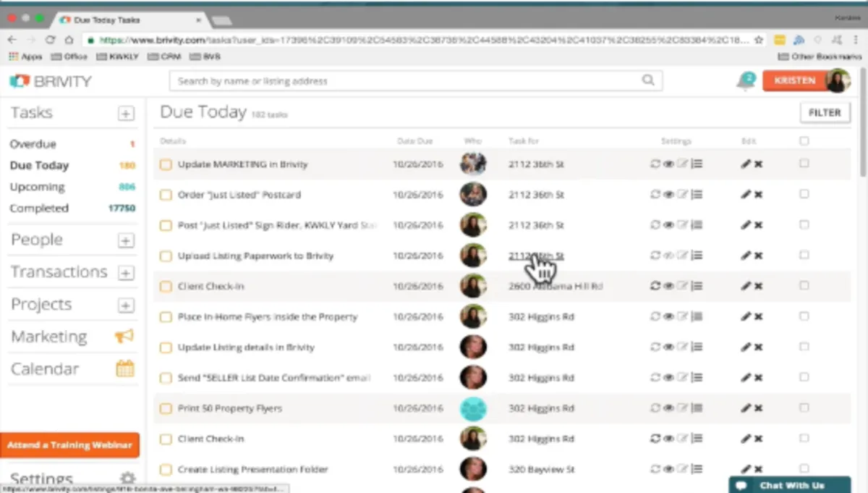The height and width of the screenshot is (493, 868).
Task: Open Settings gear in sidebar
Action: point(127,479)
